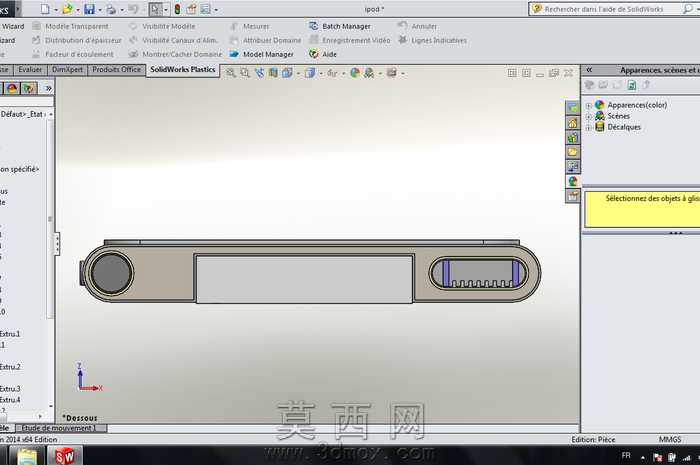The width and height of the screenshot is (700, 465).
Task: Click the appearance manager tab in left panel
Action: click(12, 88)
